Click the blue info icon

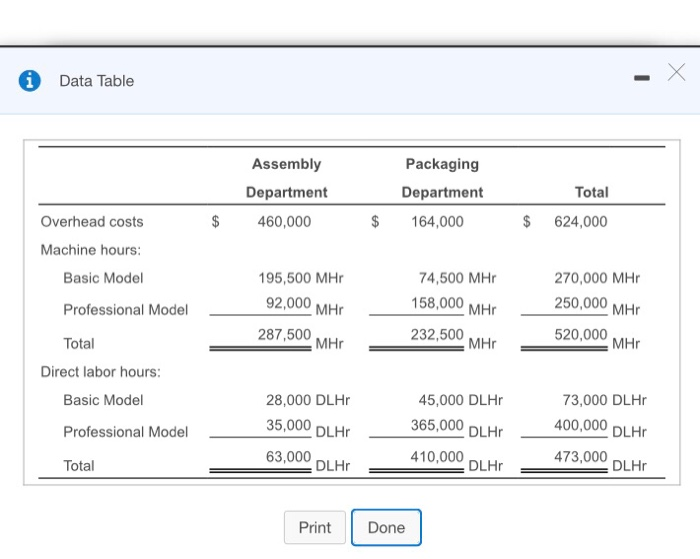(x=29, y=81)
